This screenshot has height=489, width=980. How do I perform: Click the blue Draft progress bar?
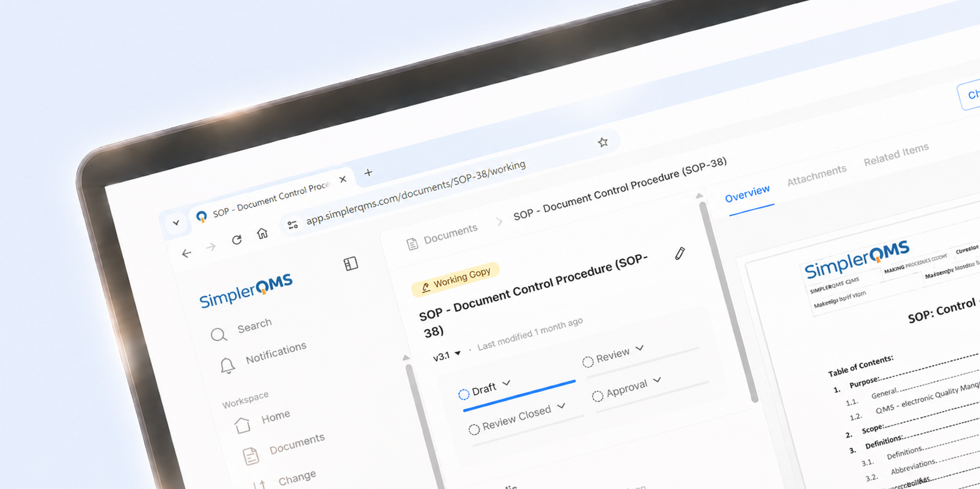[519, 395]
